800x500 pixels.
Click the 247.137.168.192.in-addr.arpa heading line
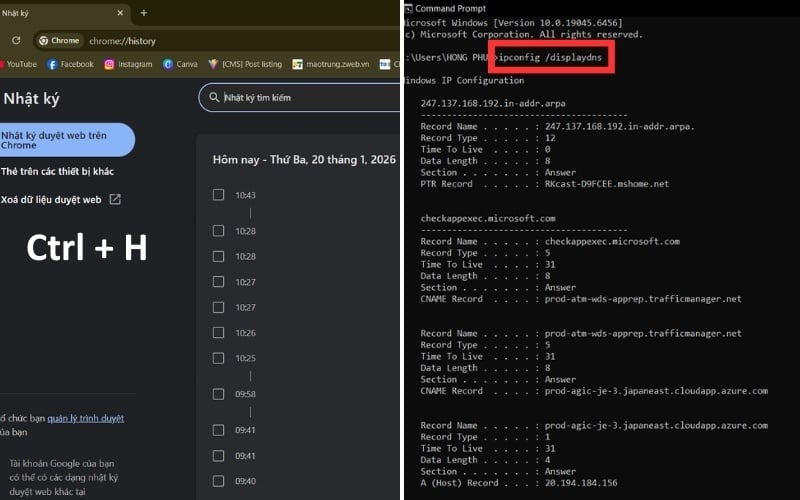click(x=493, y=103)
